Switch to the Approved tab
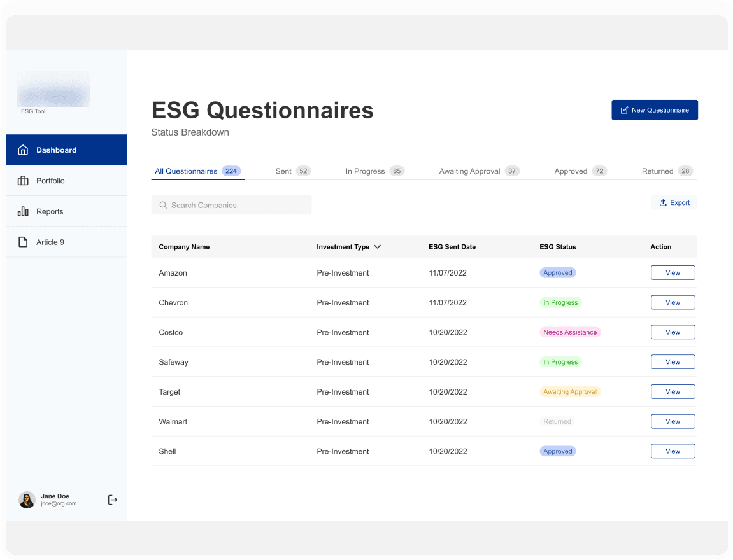Image resolution: width=733 pixels, height=560 pixels. (x=581, y=171)
